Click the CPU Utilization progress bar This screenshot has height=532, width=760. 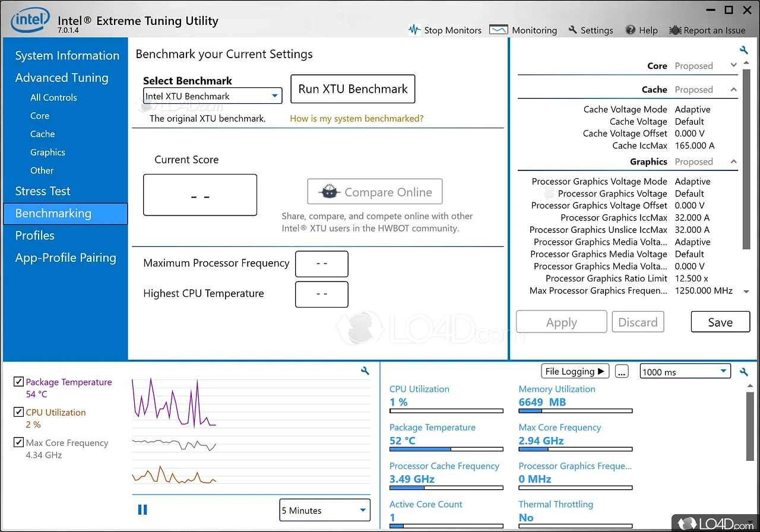[446, 411]
